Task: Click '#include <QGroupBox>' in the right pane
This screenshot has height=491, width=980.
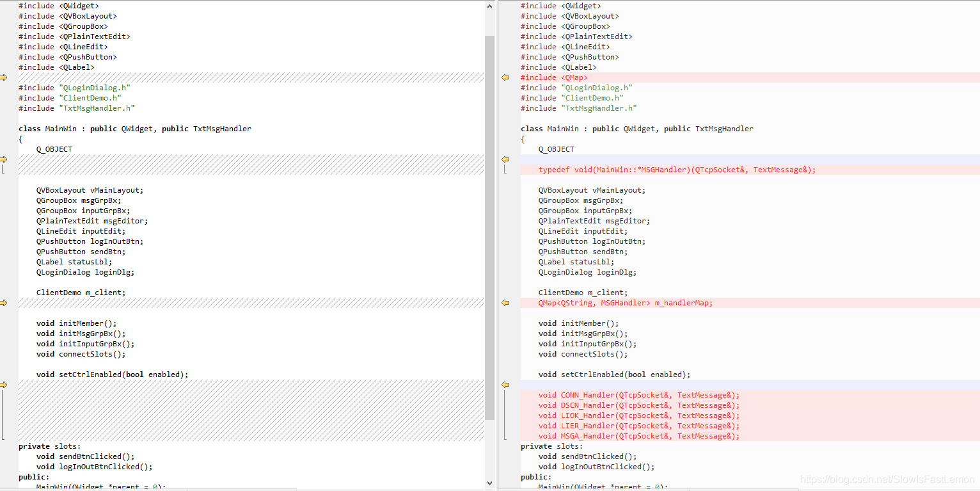Action: click(x=565, y=26)
